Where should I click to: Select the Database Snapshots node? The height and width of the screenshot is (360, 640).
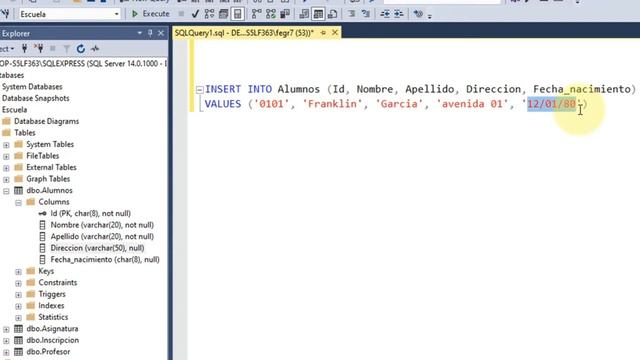(x=36, y=98)
